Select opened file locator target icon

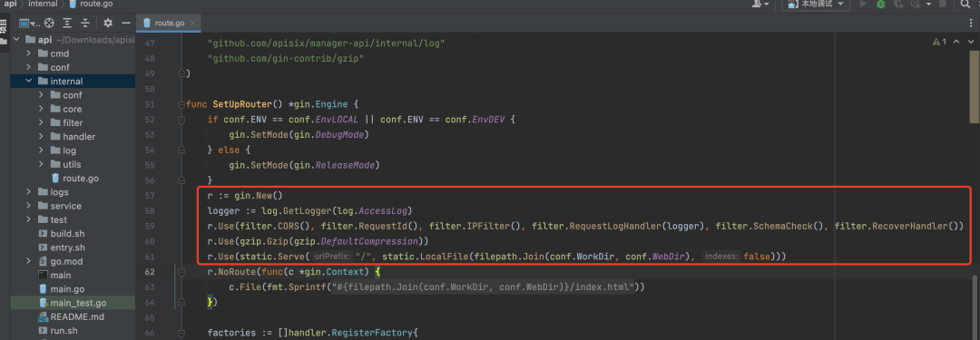49,24
